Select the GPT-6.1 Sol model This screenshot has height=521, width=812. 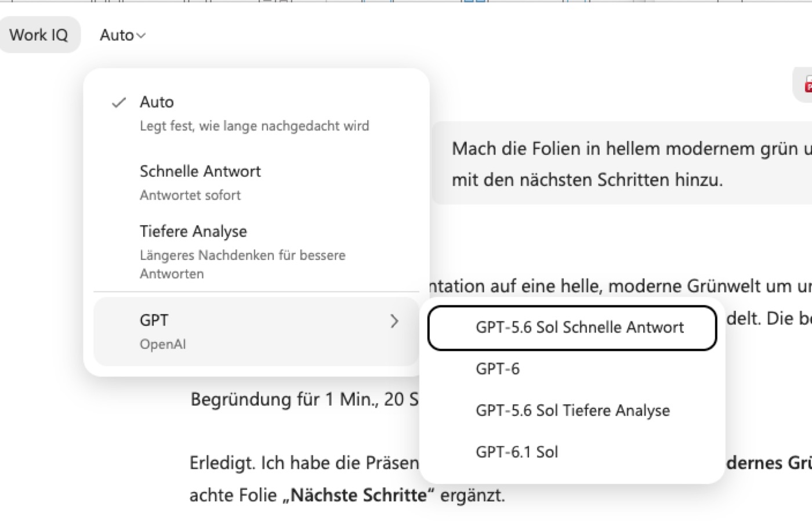(x=572, y=452)
